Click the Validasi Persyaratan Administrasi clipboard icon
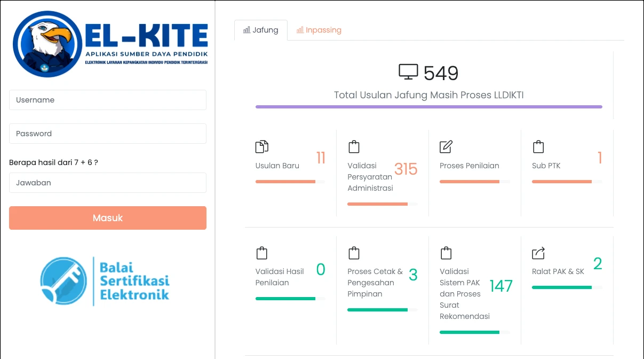Screen dimensions: 644x359 [354, 147]
